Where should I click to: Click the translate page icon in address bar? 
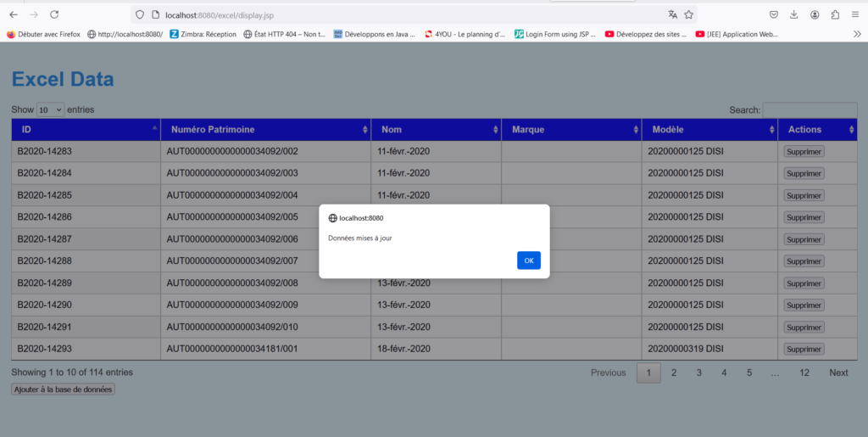tap(672, 14)
